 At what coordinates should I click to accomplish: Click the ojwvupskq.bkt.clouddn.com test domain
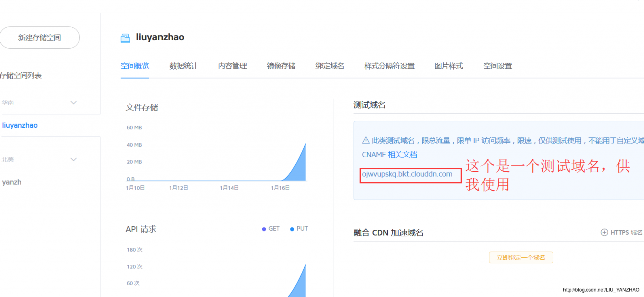[x=407, y=174]
